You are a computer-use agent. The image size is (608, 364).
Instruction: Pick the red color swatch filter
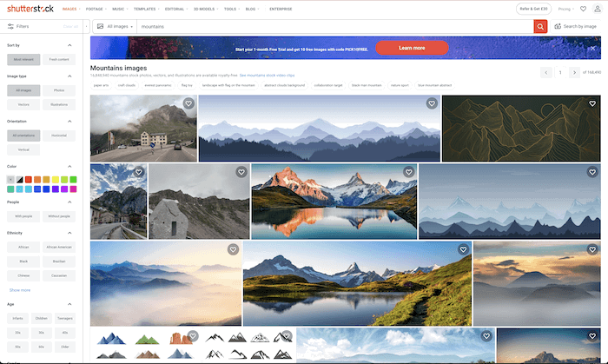tap(29, 180)
